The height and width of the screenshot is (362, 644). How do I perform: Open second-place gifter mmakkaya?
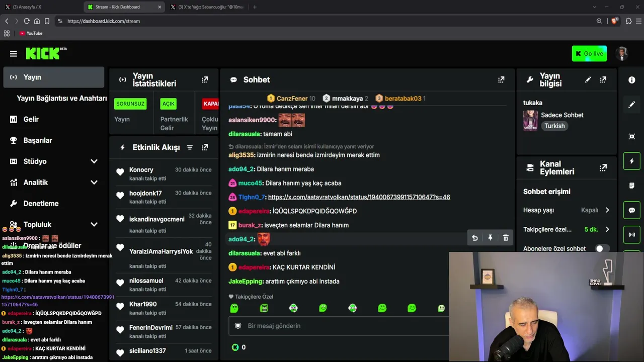pyautogui.click(x=345, y=99)
